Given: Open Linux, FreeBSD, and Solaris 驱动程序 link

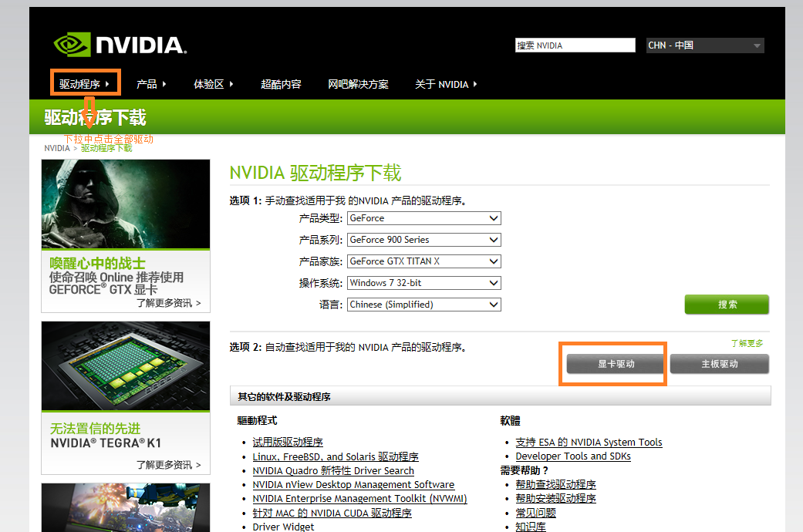Looking at the screenshot, I should click(336, 456).
